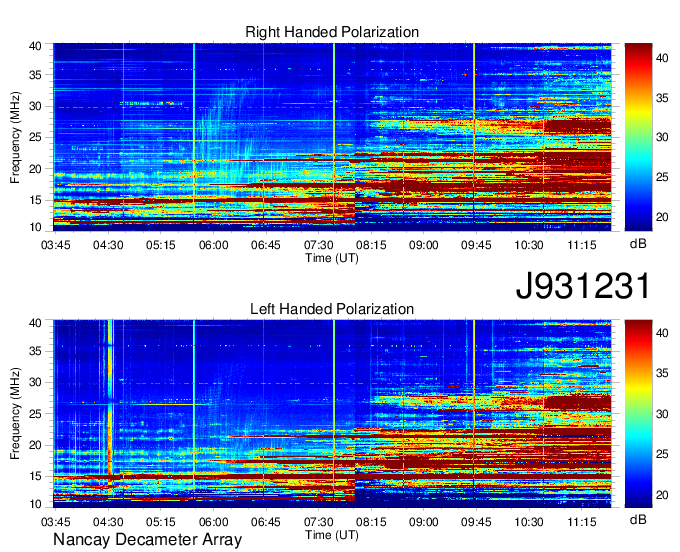Screen dimensions: 680x552
Task: Click the '25' frequency tick of Left Handed plot
Action: point(35,414)
